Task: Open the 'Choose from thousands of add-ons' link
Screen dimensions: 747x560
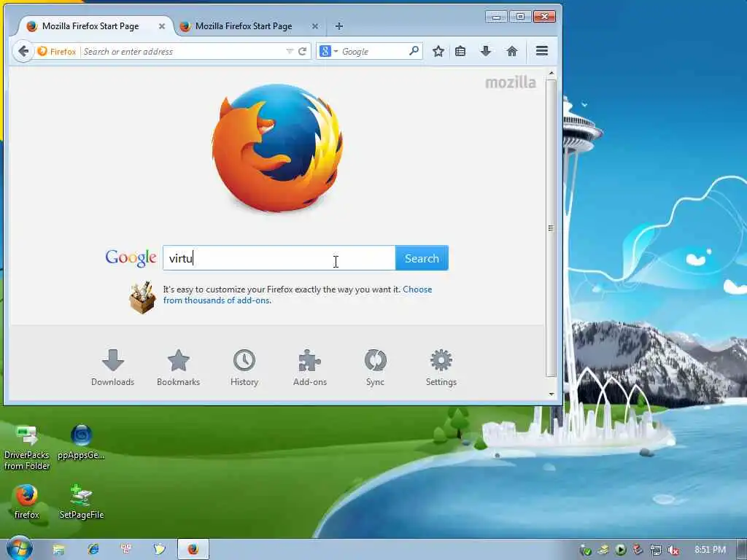Action: (298, 295)
